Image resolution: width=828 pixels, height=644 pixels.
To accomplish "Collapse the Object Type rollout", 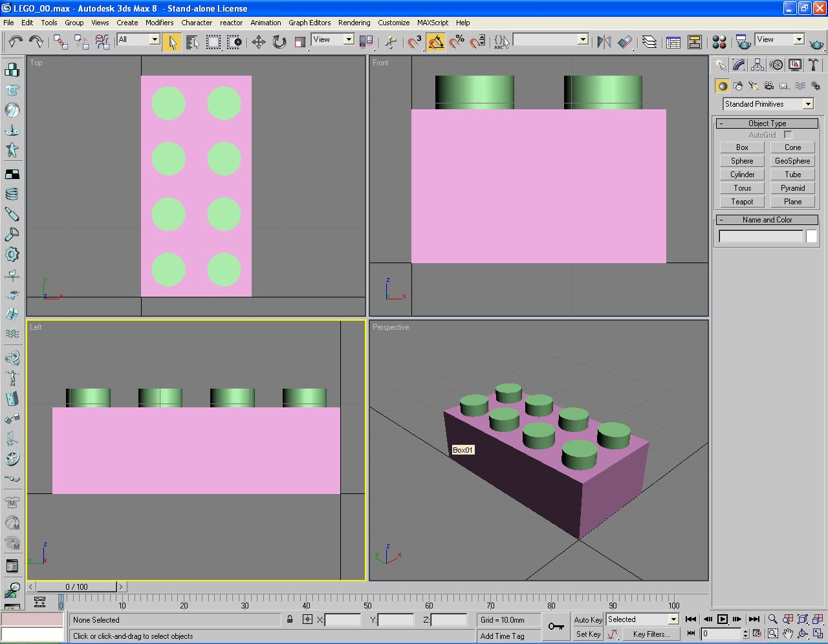I will (767, 123).
